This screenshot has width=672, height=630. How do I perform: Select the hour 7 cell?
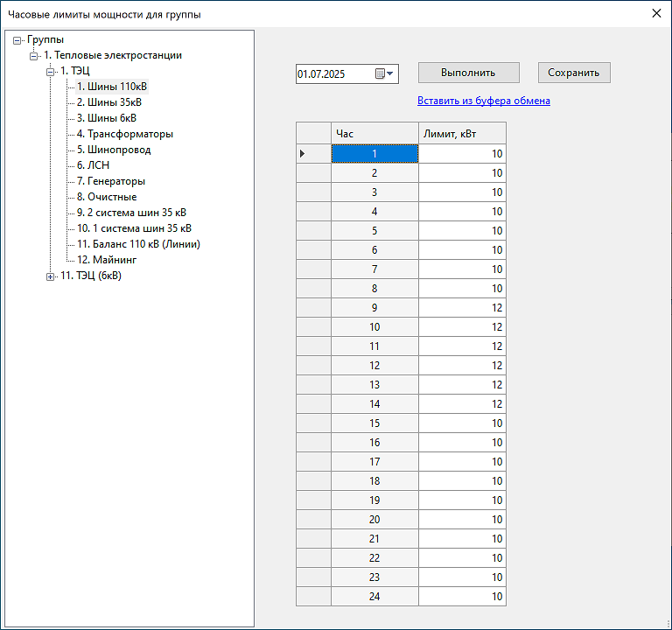(x=374, y=269)
